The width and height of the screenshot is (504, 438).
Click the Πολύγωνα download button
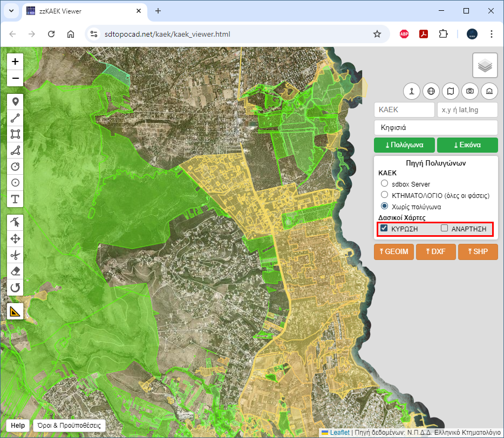(404, 145)
